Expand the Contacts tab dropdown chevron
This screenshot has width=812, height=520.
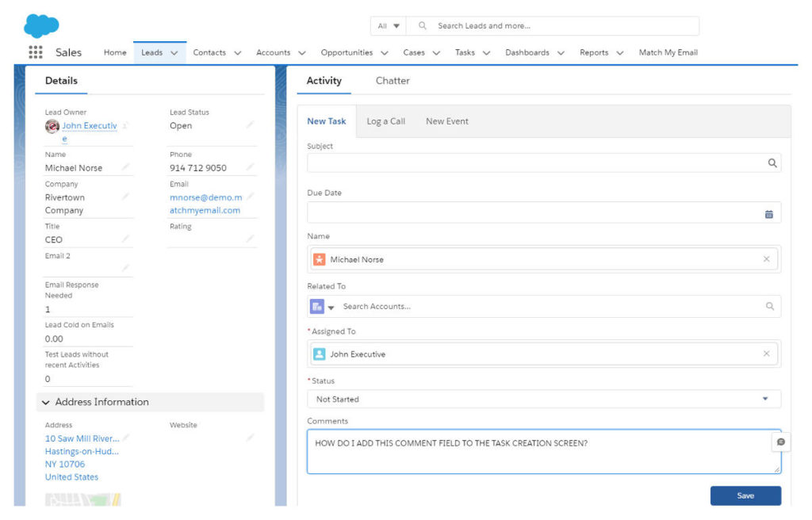(x=238, y=53)
